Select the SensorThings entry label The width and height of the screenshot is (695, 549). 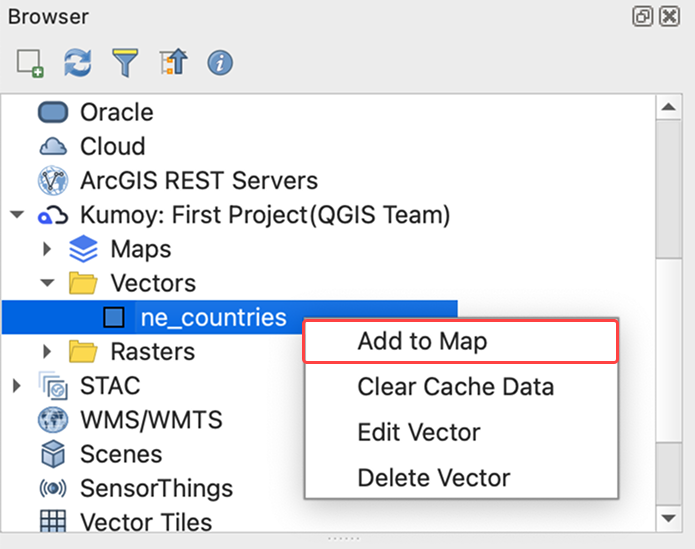point(156,489)
